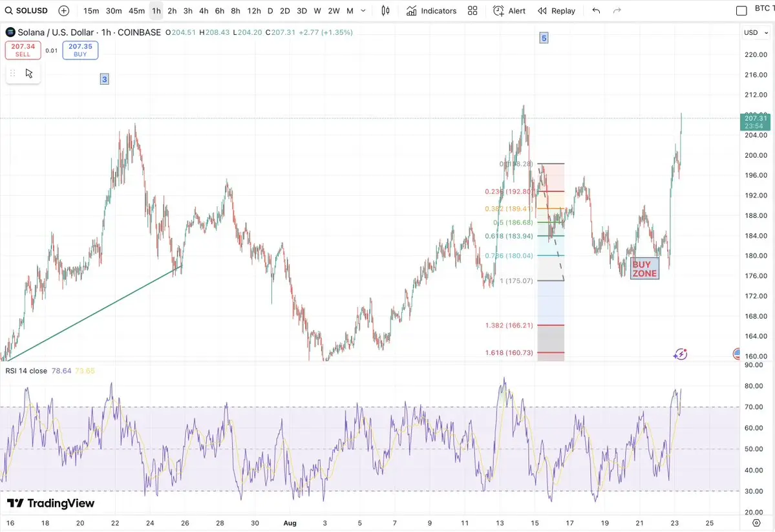Select the 1.618 (160.73) Fibonacci level

pyautogui.click(x=509, y=352)
